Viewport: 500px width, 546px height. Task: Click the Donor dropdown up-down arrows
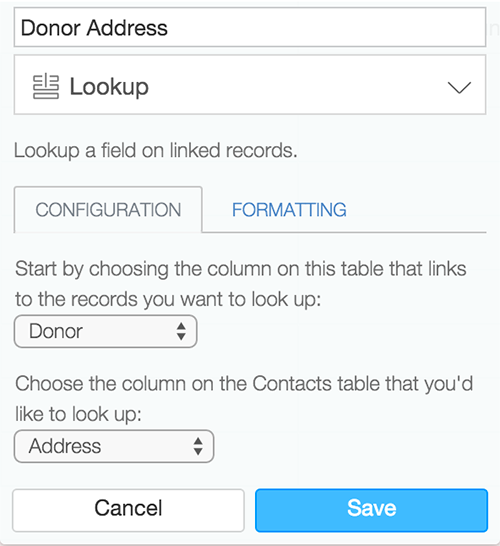(x=181, y=331)
